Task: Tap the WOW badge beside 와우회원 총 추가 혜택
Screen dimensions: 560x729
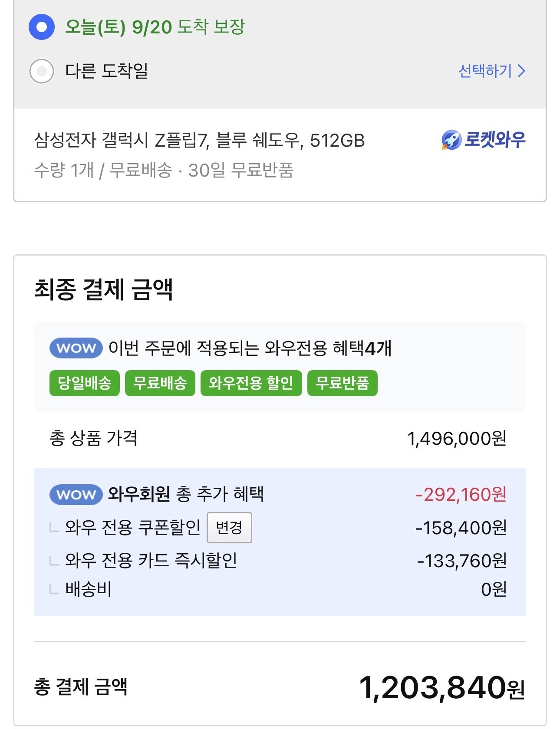Action: (76, 494)
